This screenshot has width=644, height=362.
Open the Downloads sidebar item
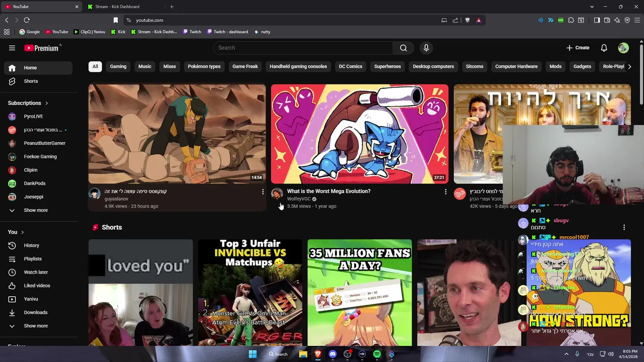[x=38, y=312]
